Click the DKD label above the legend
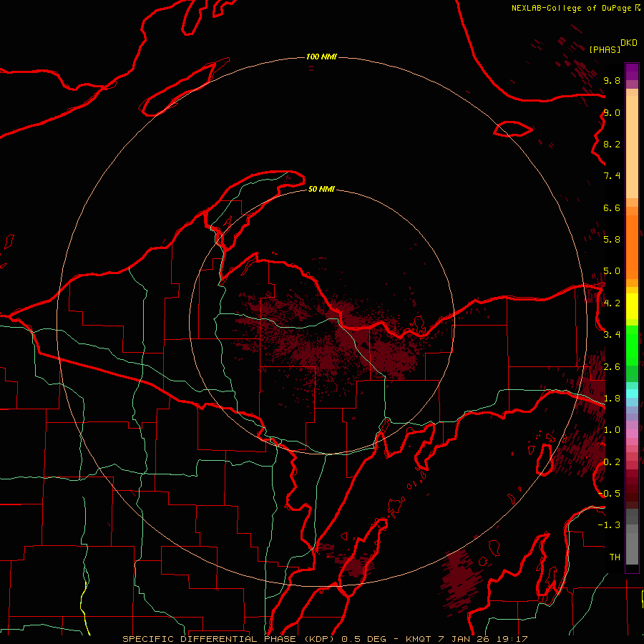Screen dimensions: 644x644 click(629, 43)
